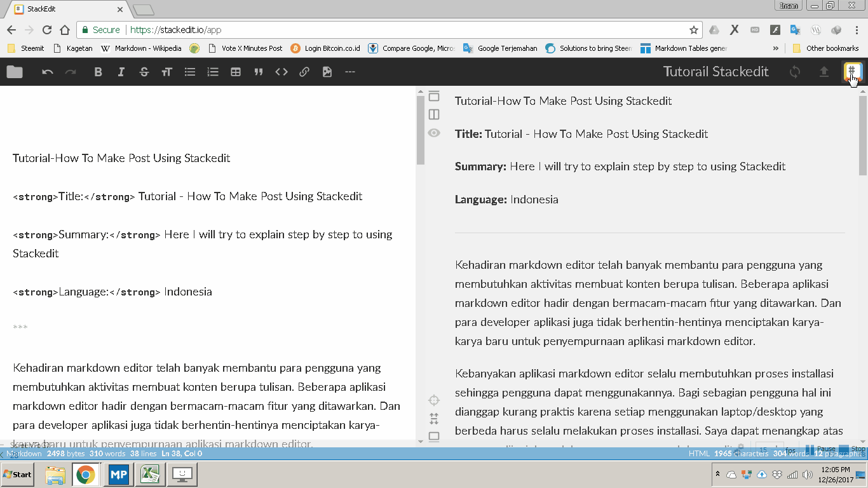This screenshot has width=868, height=488.
Task: Click the X extension icon in Chrome toolbar
Action: [735, 30]
